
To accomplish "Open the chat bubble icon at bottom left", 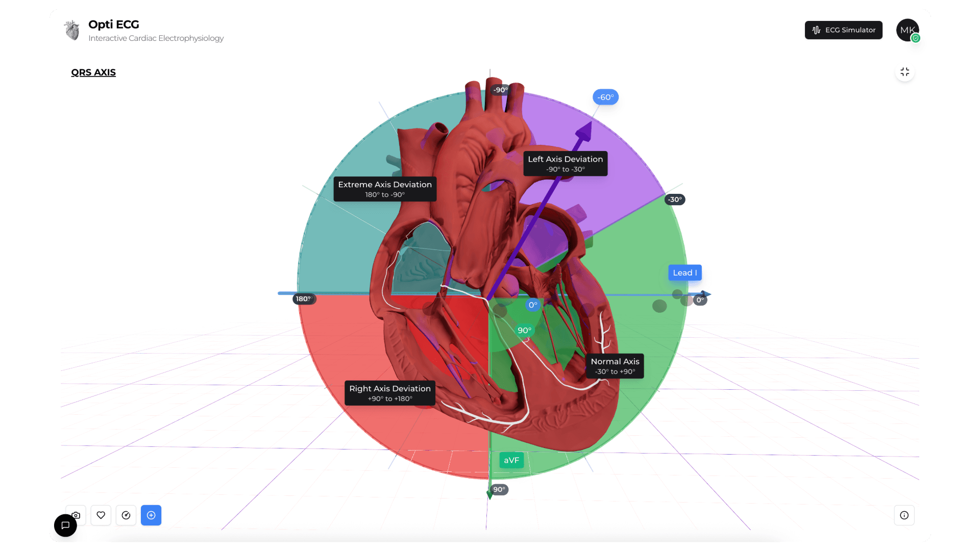I will point(65,525).
